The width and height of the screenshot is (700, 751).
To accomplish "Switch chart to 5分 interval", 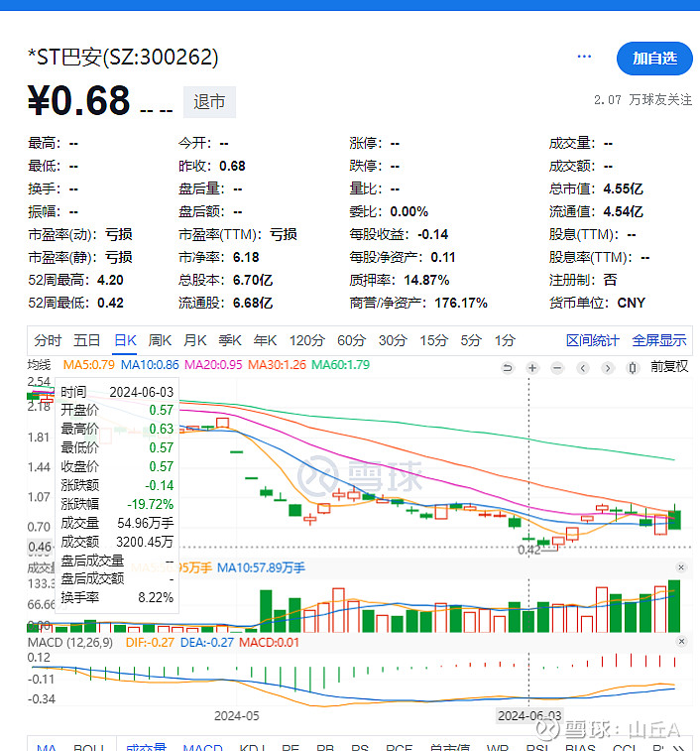I will pos(471,340).
